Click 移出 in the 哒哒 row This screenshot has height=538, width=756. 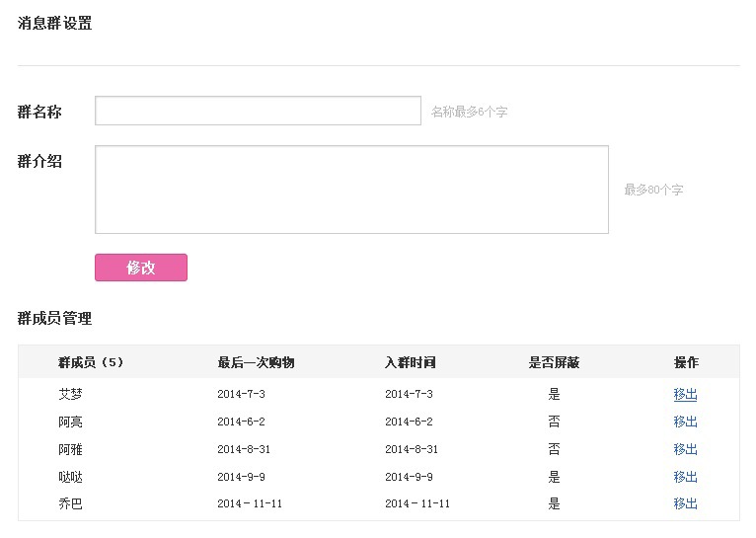pyautogui.click(x=685, y=477)
